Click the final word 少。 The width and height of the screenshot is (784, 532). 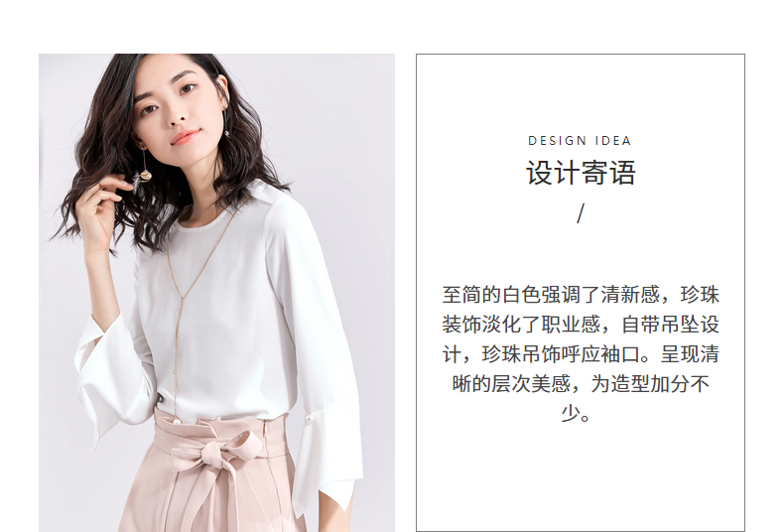(x=576, y=414)
